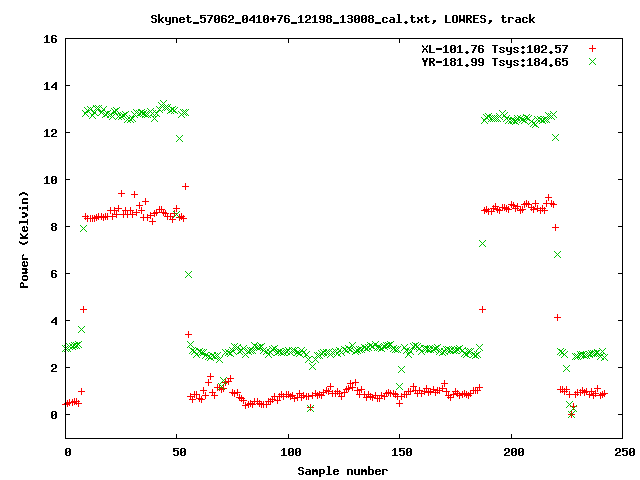Click the Power (Kelvin) axis label
Viewport: 640px width, 480px height.
click(24, 240)
